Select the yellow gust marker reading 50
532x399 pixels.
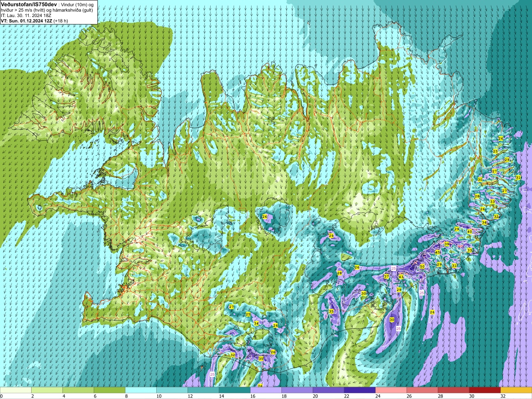tap(422, 266)
